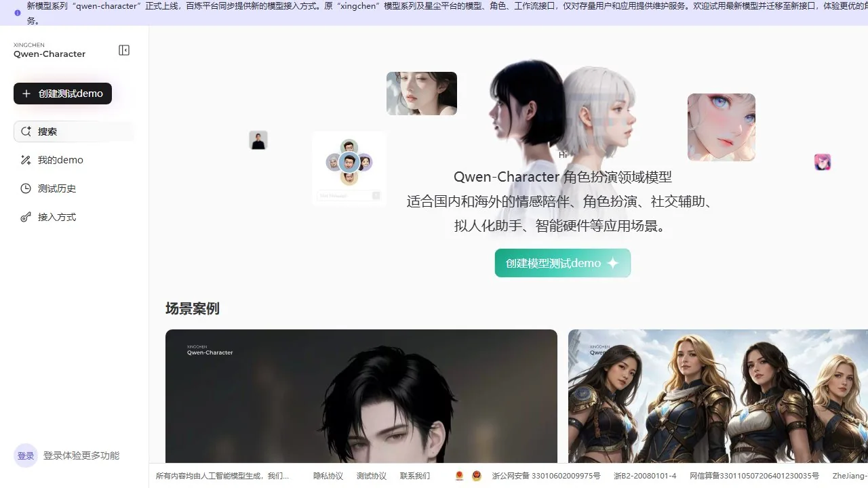Select the small man-in-black avatar icon
The image size is (868, 488).
tap(258, 140)
